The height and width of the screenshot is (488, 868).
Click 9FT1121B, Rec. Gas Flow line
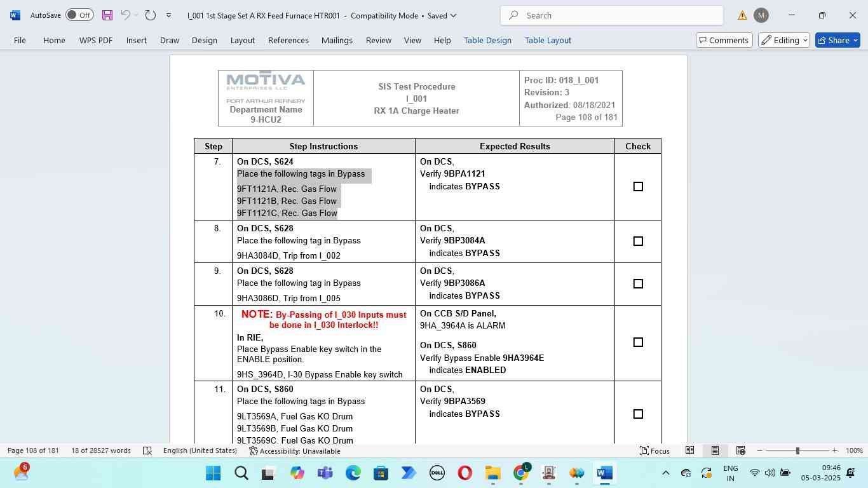click(287, 201)
